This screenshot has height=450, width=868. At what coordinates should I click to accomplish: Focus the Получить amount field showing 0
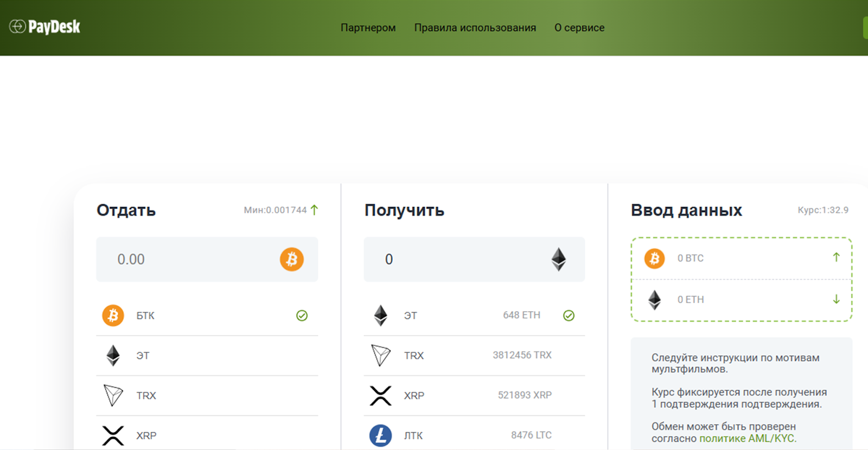pos(474,259)
